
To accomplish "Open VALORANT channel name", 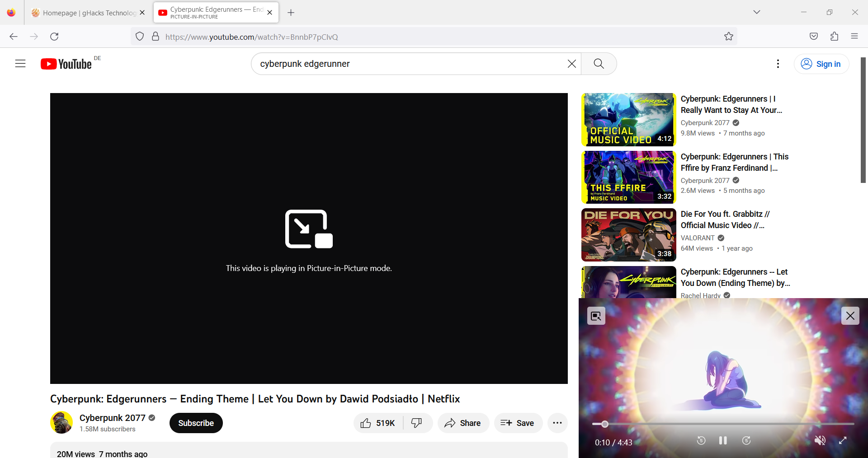I will point(698,238).
